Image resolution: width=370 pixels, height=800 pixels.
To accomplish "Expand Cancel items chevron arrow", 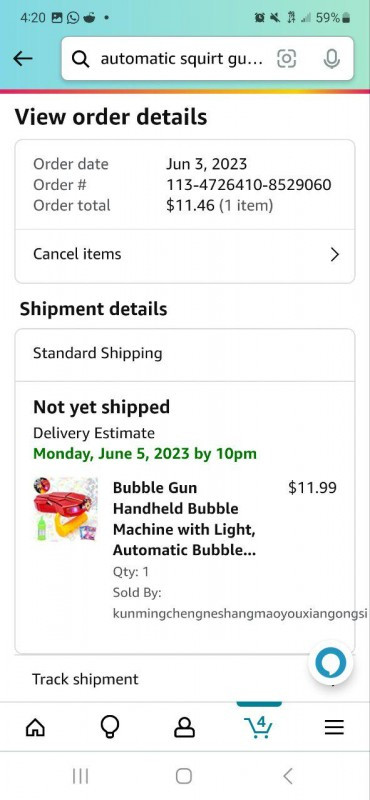I will pos(335,254).
